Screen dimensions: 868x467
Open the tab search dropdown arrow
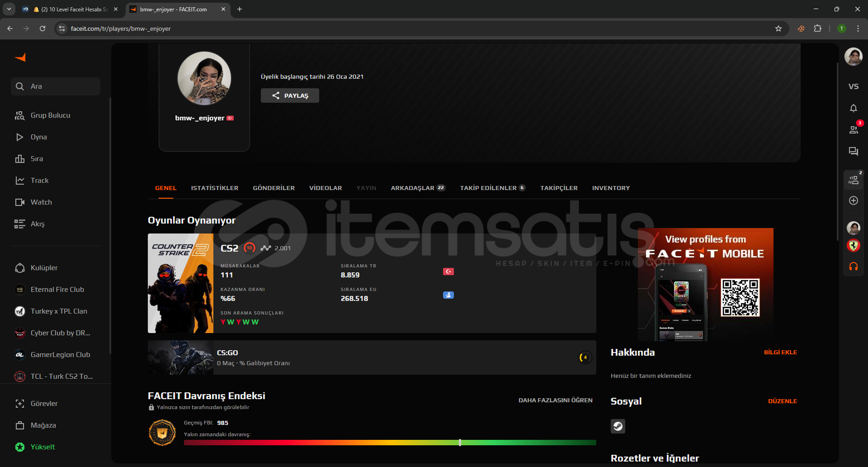9,9
